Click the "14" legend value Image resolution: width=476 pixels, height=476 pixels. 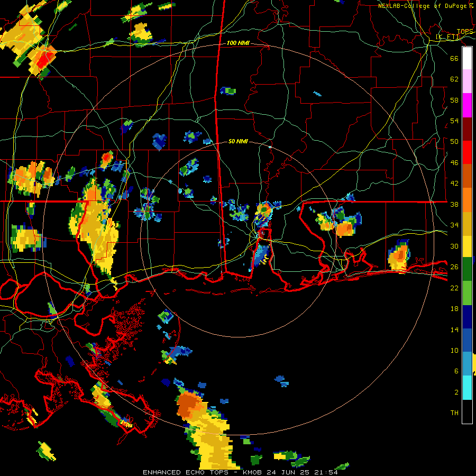[x=454, y=329]
